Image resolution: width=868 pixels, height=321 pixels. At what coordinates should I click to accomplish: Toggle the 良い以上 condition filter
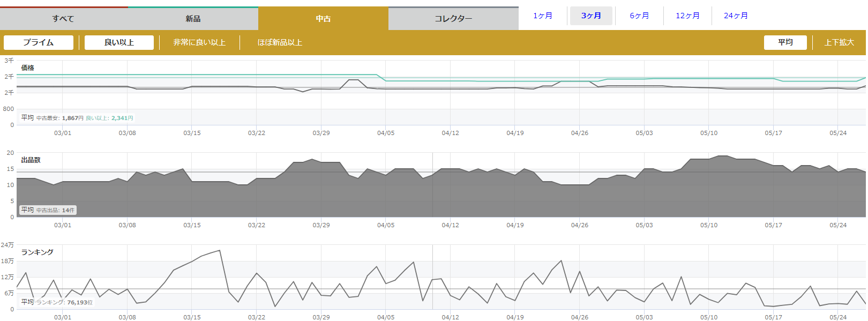119,42
